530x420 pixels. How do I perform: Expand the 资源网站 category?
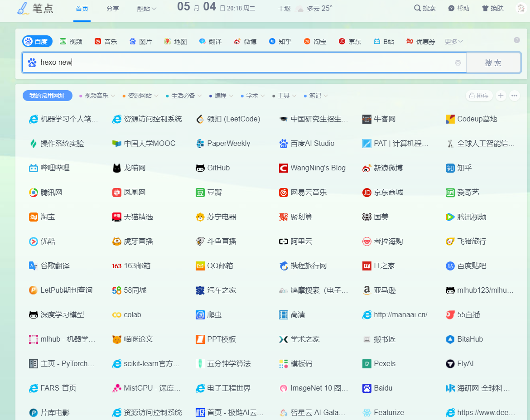click(140, 96)
